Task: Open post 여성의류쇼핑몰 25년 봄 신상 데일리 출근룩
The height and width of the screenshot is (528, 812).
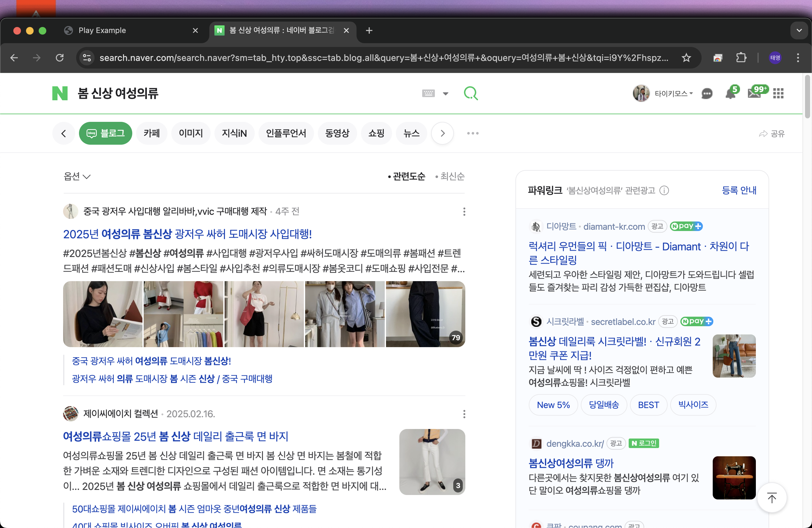Action: (x=176, y=436)
